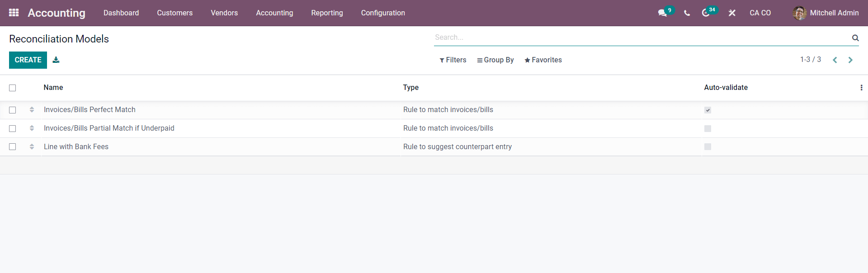Screen dimensions: 868x273
Task: Click the Accounting app title
Action: point(57,13)
